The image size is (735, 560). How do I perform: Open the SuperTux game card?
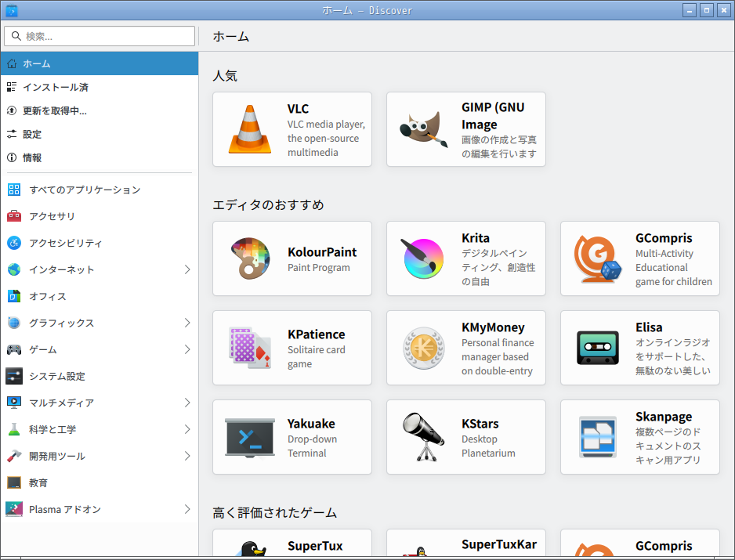pyautogui.click(x=292, y=543)
